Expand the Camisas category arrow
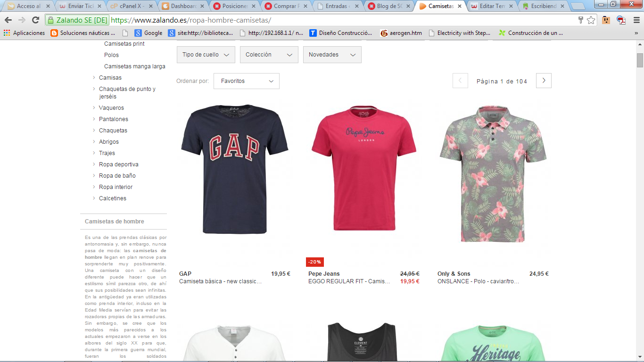Screen dimensions: 644x362 tap(94, 78)
